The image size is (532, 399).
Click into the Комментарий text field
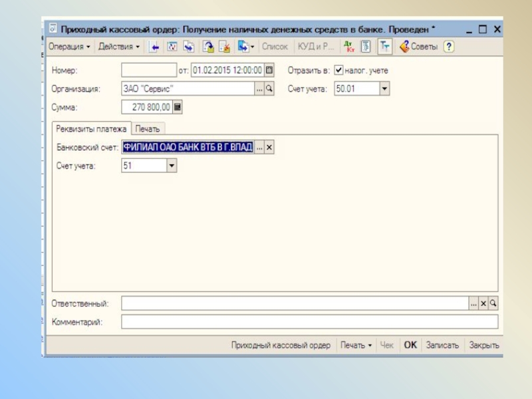click(x=309, y=322)
